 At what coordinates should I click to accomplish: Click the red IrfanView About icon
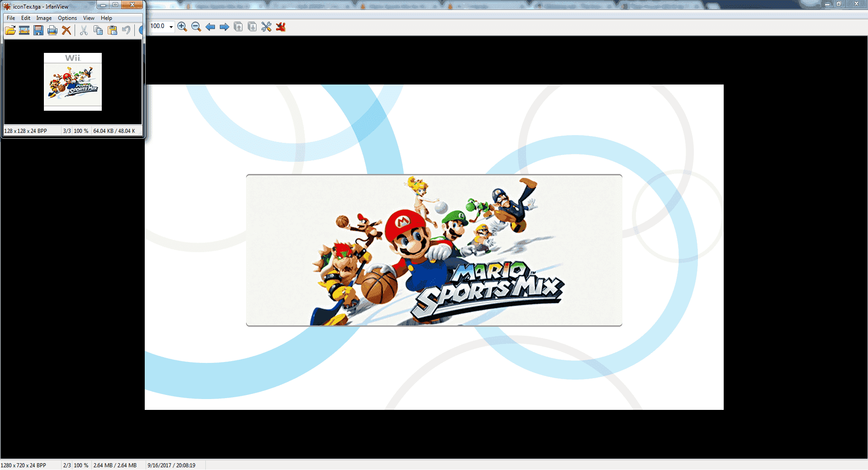pyautogui.click(x=281, y=27)
